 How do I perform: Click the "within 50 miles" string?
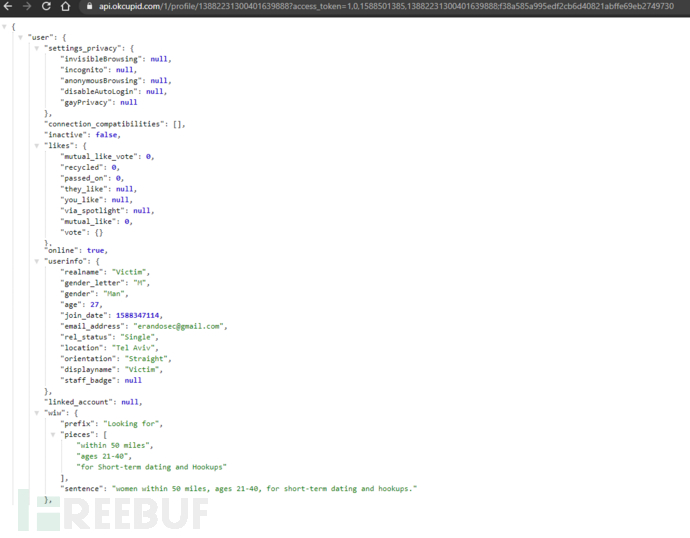(113, 445)
